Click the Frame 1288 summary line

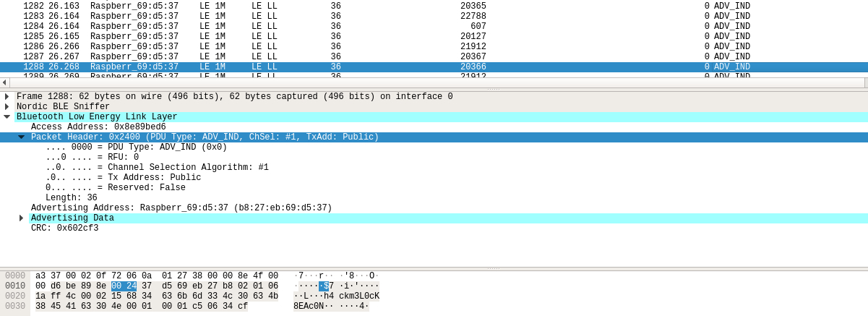pos(235,97)
